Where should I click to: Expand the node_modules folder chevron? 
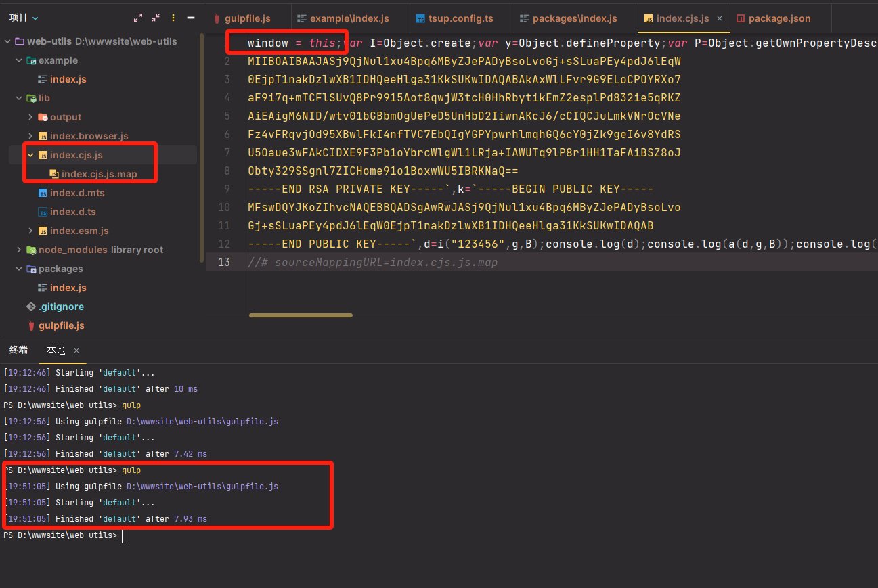tap(19, 250)
